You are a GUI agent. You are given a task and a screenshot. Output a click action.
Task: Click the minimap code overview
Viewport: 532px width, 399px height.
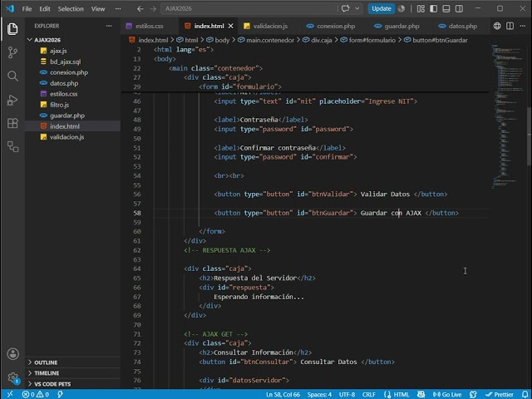click(508, 116)
